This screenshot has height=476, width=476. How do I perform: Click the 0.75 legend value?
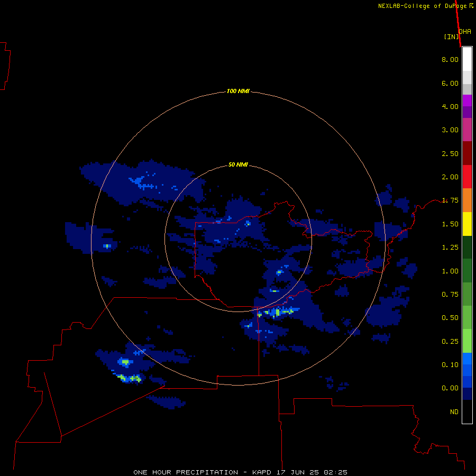pyautogui.click(x=450, y=295)
